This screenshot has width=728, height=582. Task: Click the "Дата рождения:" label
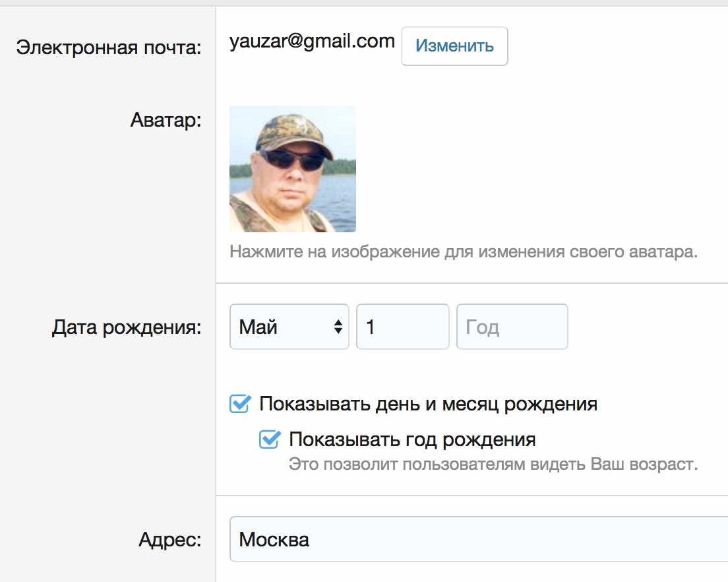pyautogui.click(x=126, y=327)
